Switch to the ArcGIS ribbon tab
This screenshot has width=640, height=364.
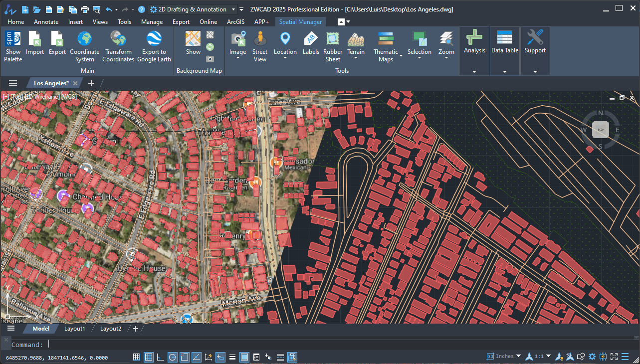coord(236,21)
